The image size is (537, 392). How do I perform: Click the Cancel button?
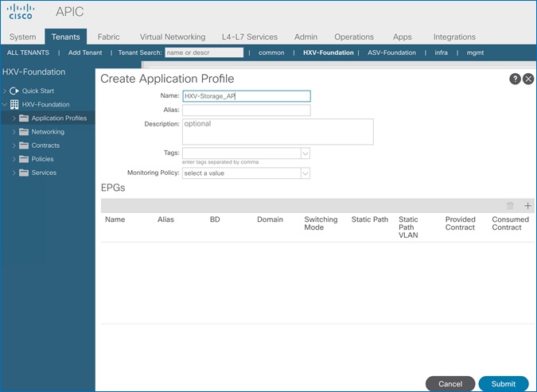[450, 383]
